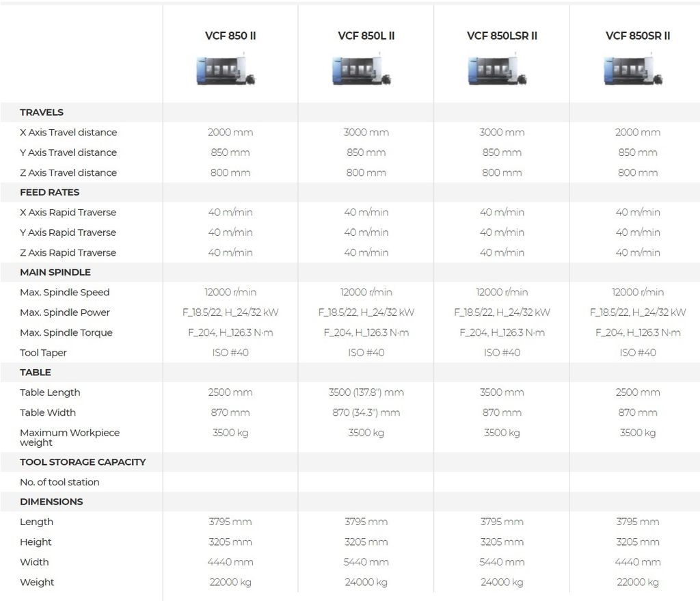Click 2500 mm table length for VCF 850 II

pyautogui.click(x=230, y=392)
